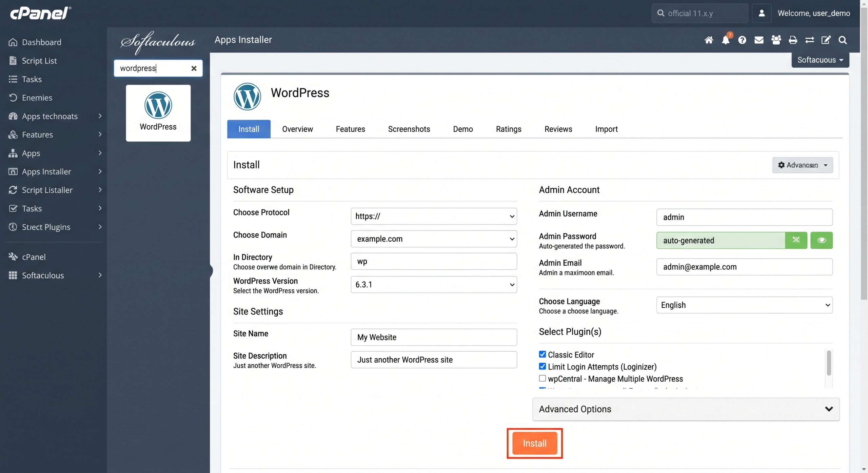Open Strect Plugins sidebar item

pos(54,227)
